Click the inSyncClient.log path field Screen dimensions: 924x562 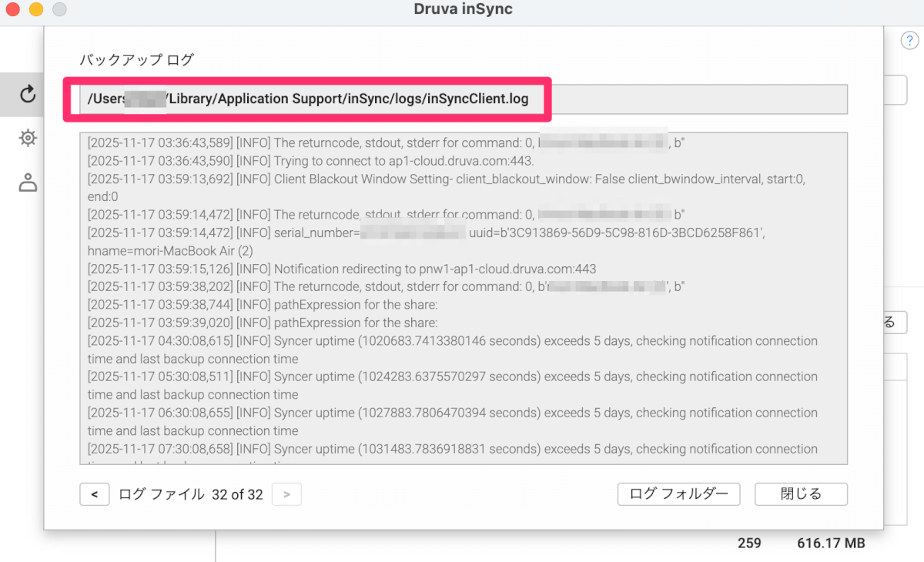[464, 99]
